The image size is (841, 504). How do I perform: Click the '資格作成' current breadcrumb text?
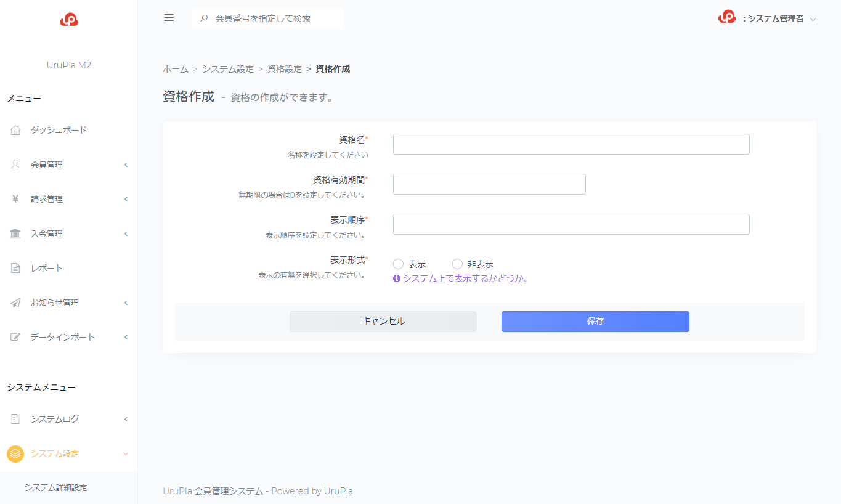(x=333, y=69)
